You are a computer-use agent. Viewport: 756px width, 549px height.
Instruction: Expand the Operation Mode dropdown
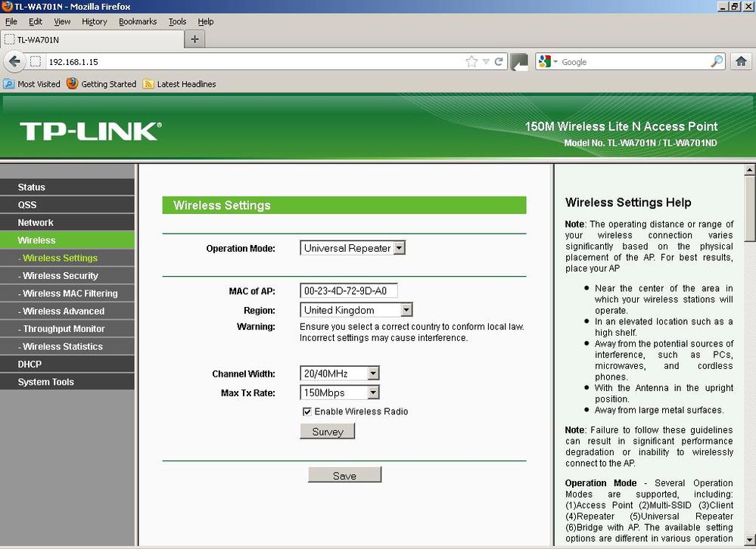[x=353, y=248]
